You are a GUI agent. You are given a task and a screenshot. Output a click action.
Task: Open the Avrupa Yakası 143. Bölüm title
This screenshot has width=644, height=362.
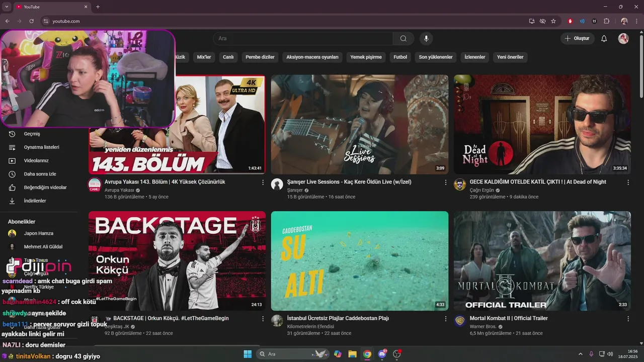pyautogui.click(x=165, y=182)
